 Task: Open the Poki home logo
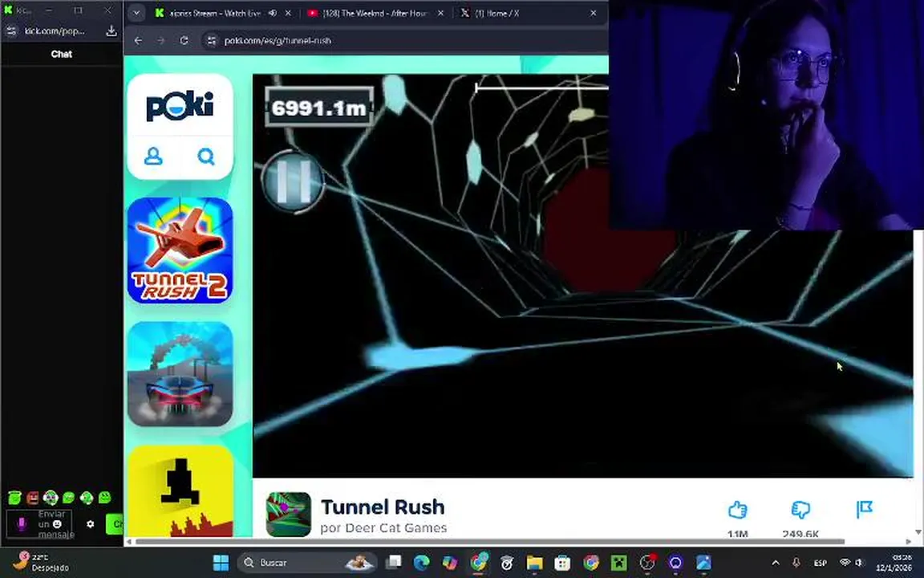pos(180,106)
